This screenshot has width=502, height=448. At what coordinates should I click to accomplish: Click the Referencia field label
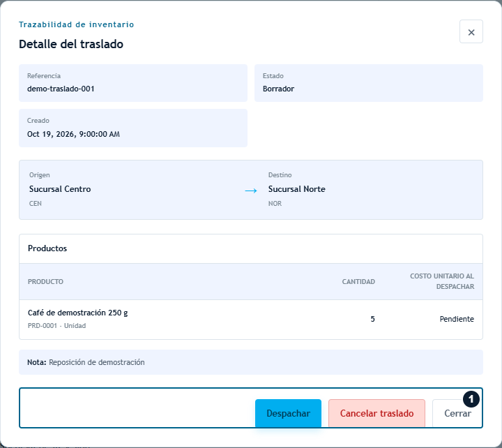point(44,76)
